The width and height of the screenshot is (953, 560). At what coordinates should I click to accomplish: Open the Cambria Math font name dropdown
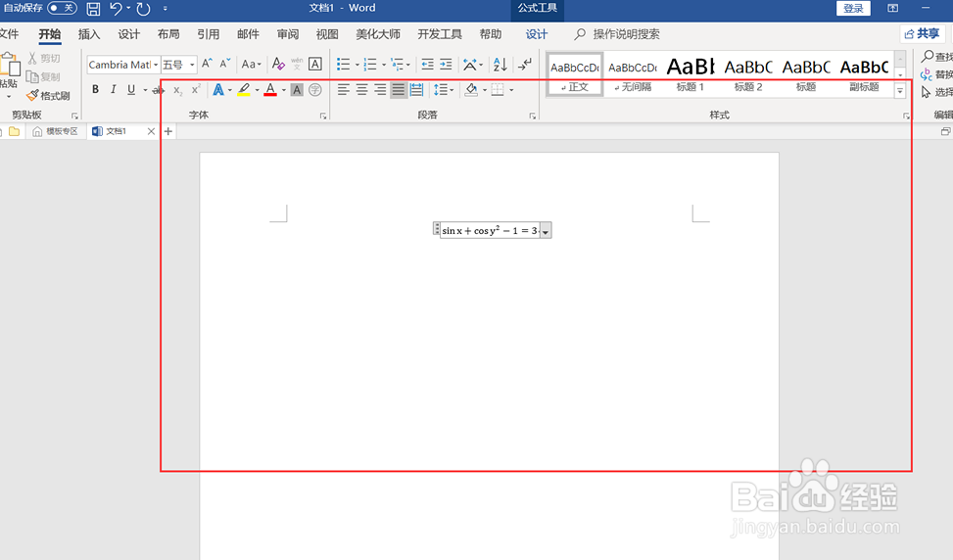(x=156, y=65)
